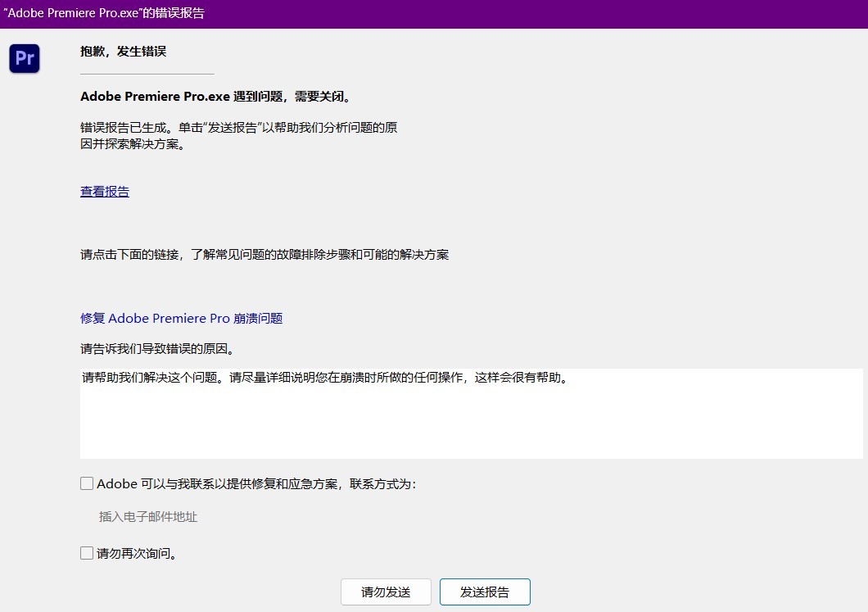This screenshot has height=612, width=868.
Task: Tick the 请勿再次询问 checkbox
Action: pyautogui.click(x=87, y=553)
